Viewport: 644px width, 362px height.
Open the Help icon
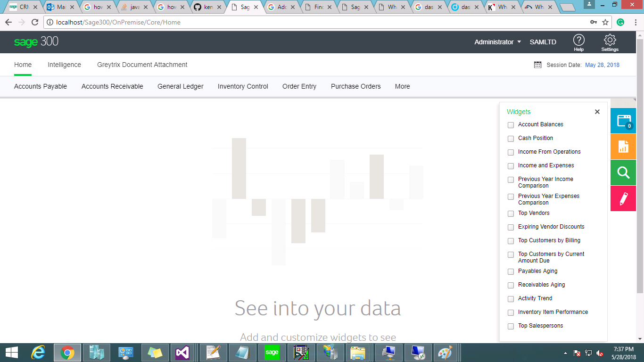point(578,42)
